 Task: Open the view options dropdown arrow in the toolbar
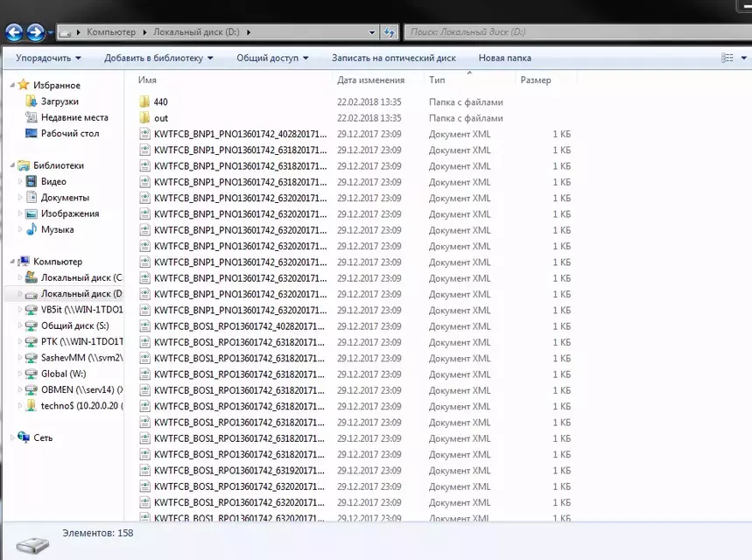744,58
